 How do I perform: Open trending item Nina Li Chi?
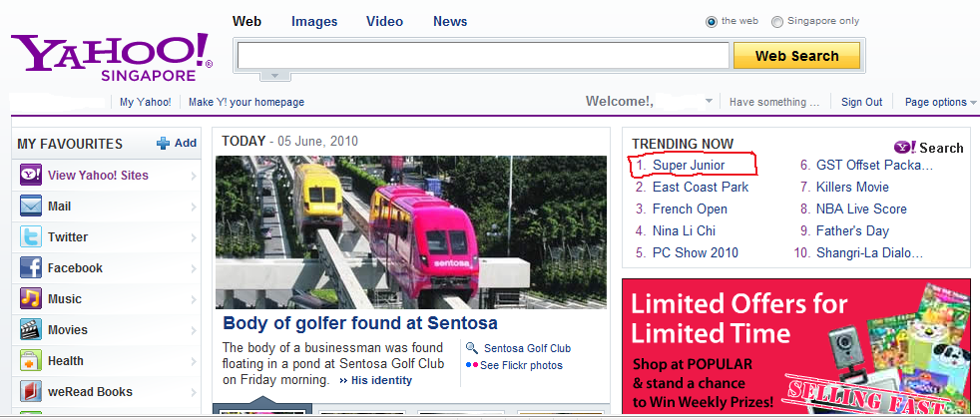point(684,230)
